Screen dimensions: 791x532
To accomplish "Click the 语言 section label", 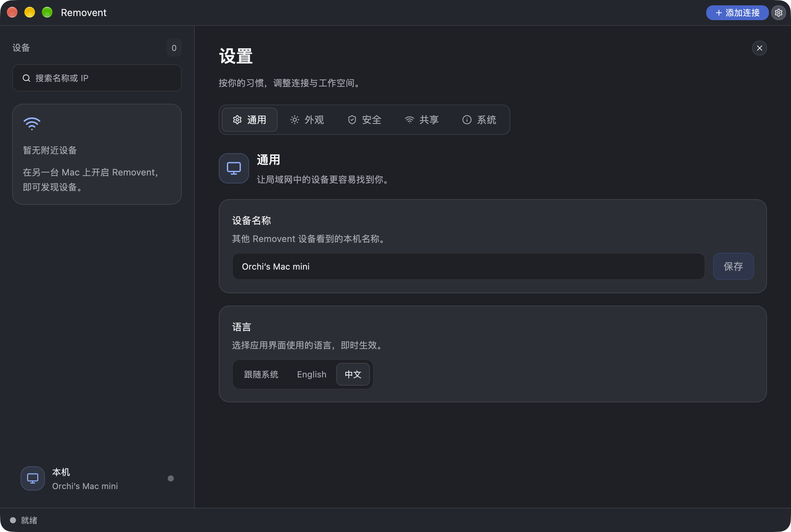I will point(241,327).
